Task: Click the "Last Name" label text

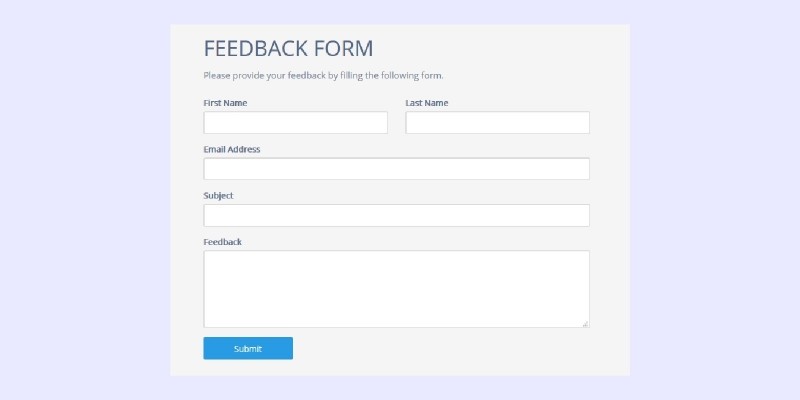Action: [x=427, y=103]
